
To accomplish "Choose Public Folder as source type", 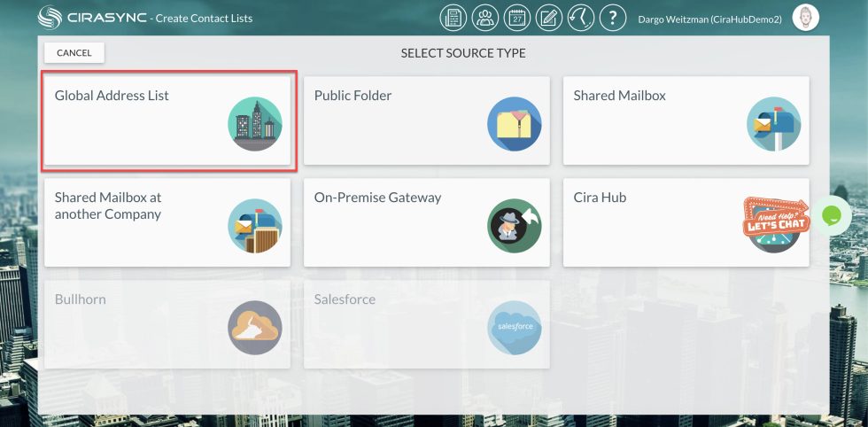I will point(426,120).
